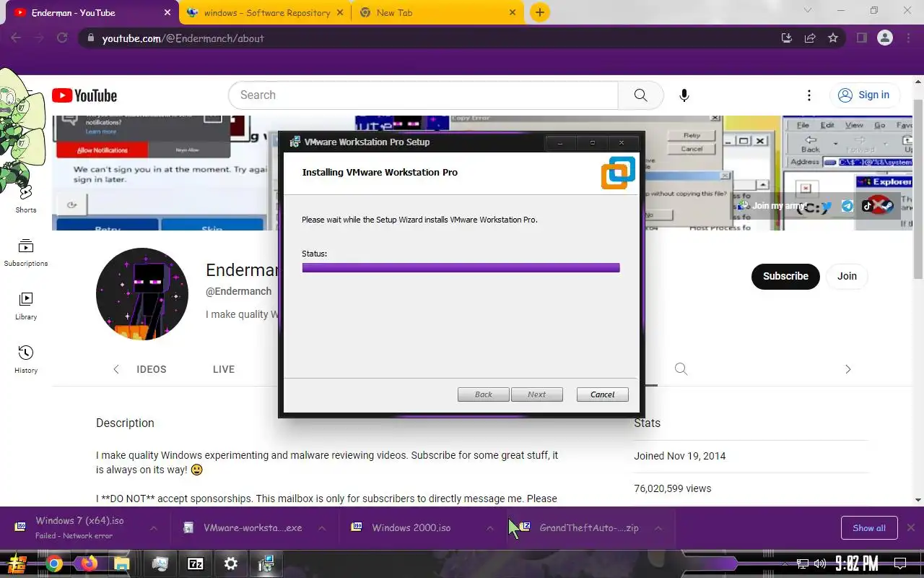
Task: Share this page from the address bar
Action: click(x=810, y=38)
